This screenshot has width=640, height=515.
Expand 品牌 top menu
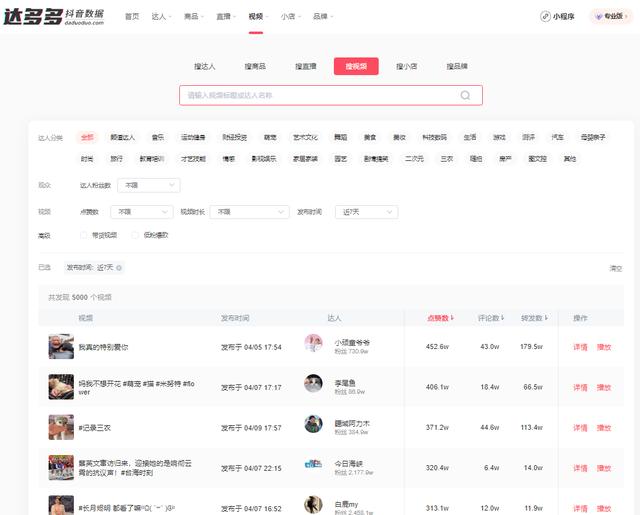[323, 16]
